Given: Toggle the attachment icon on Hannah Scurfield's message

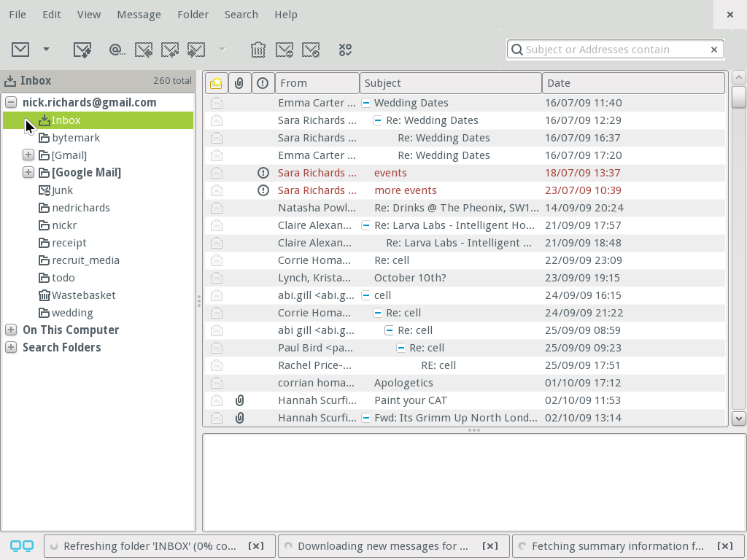Looking at the screenshot, I should [x=239, y=400].
